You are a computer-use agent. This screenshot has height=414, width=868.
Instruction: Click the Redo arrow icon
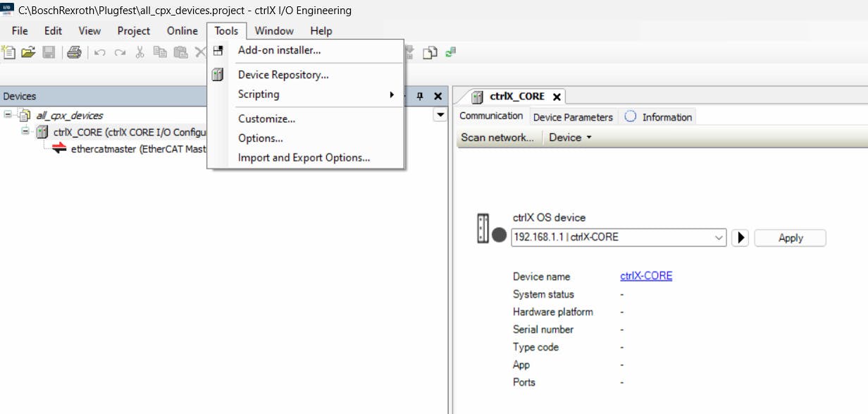click(x=120, y=51)
